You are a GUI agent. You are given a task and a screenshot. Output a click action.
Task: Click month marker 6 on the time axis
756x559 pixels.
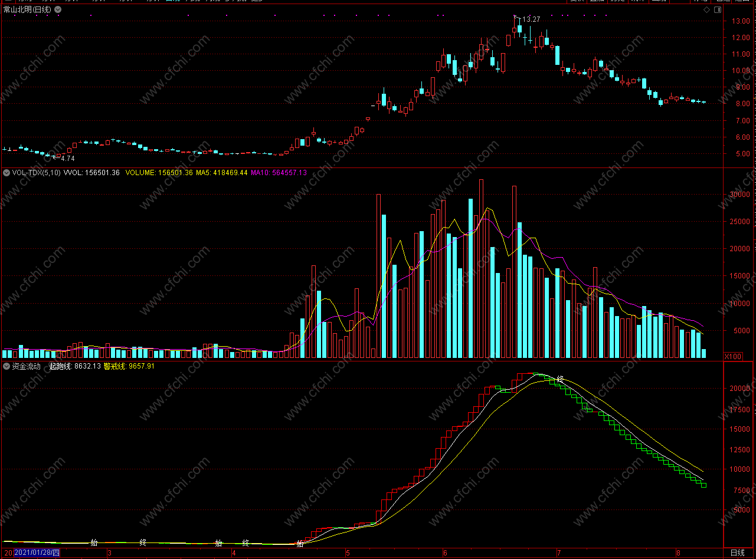tap(445, 553)
